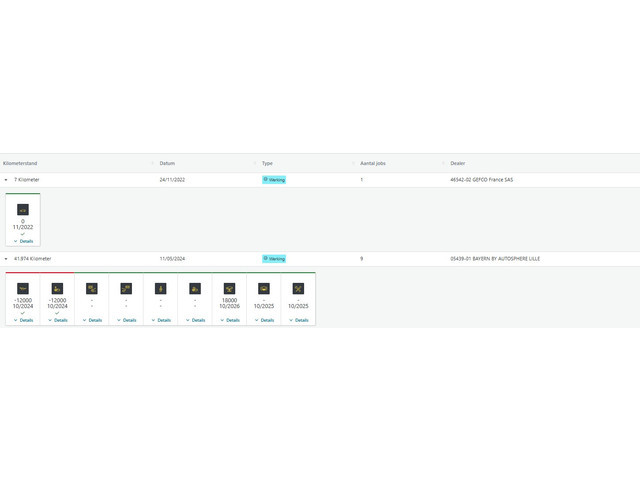Click dealer BAYERN BY AUTOSPHERE LILLE

[x=495, y=259]
